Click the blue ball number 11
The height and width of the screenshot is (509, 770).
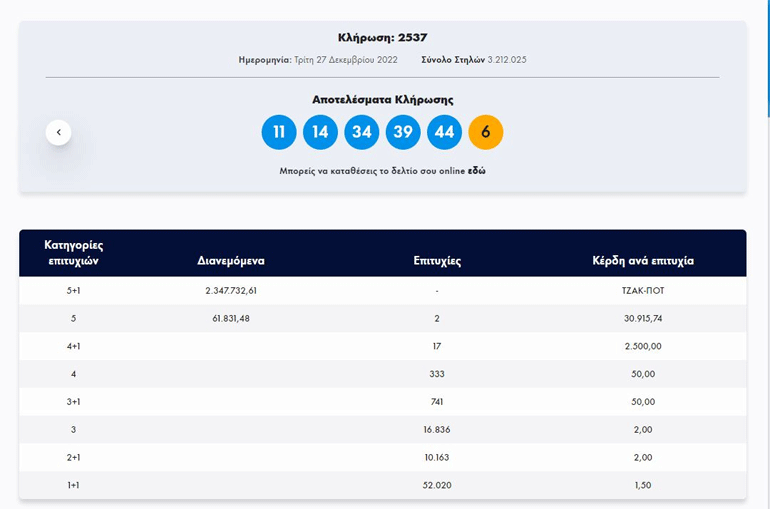(x=279, y=132)
